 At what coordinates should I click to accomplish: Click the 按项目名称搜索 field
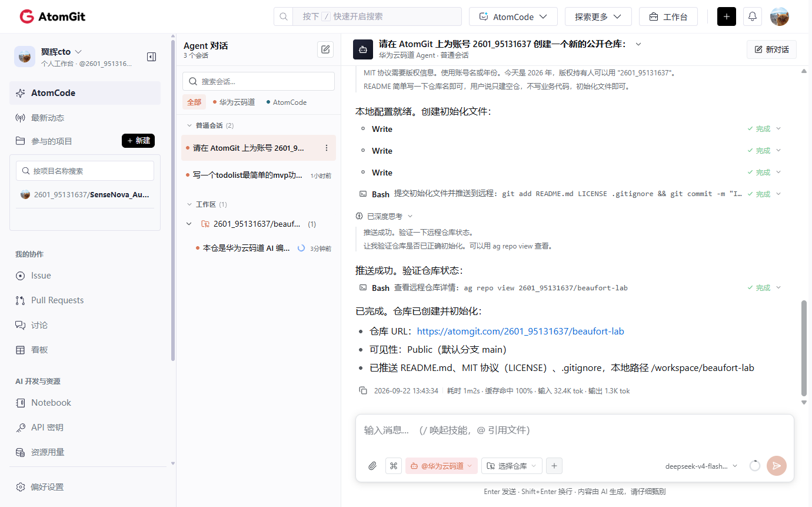85,171
